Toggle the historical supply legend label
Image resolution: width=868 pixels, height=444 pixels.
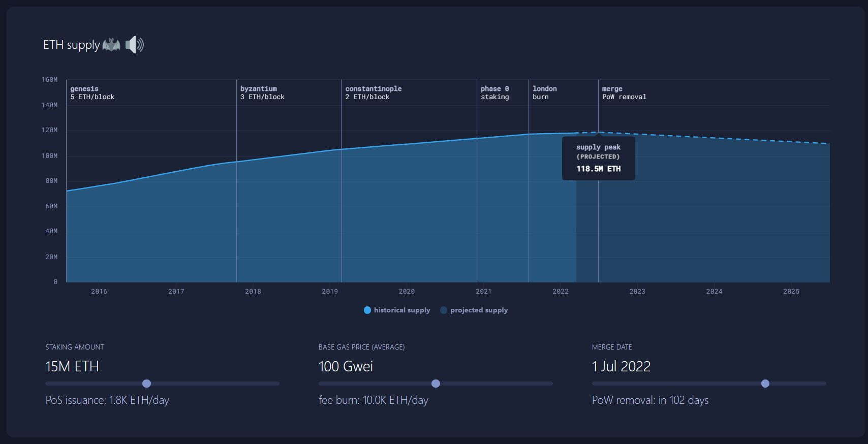(402, 310)
